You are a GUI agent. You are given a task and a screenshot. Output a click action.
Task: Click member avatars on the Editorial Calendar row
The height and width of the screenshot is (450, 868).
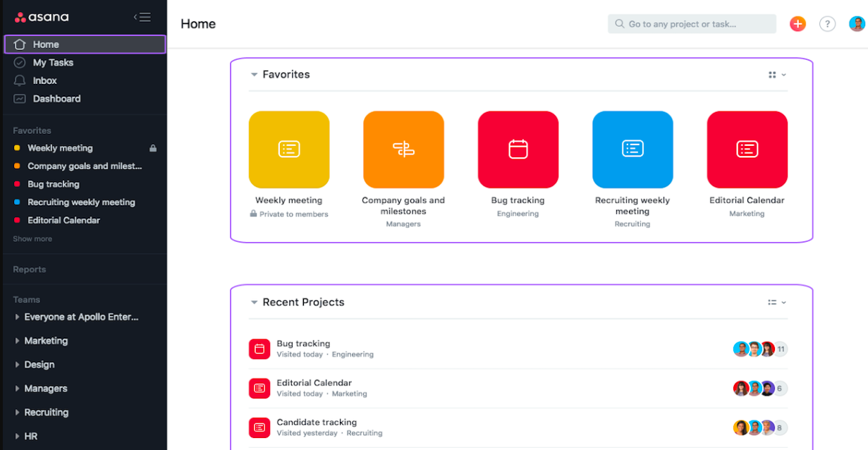(754, 389)
